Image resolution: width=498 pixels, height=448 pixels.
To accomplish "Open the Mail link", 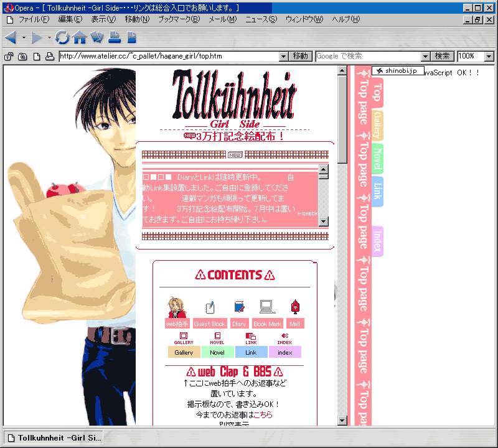I will [x=294, y=324].
